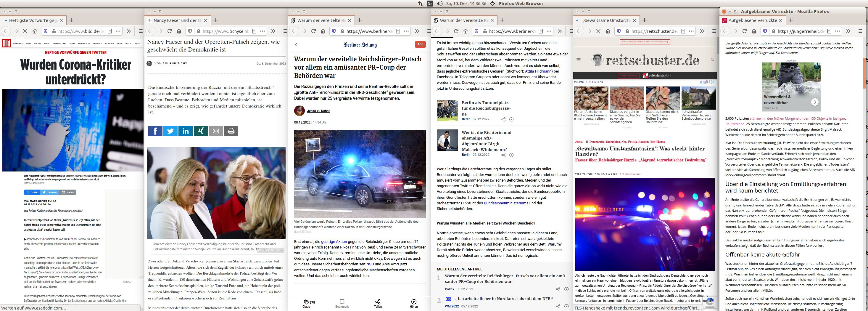
Task: Open the system volume indicator
Action: click(439, 3)
